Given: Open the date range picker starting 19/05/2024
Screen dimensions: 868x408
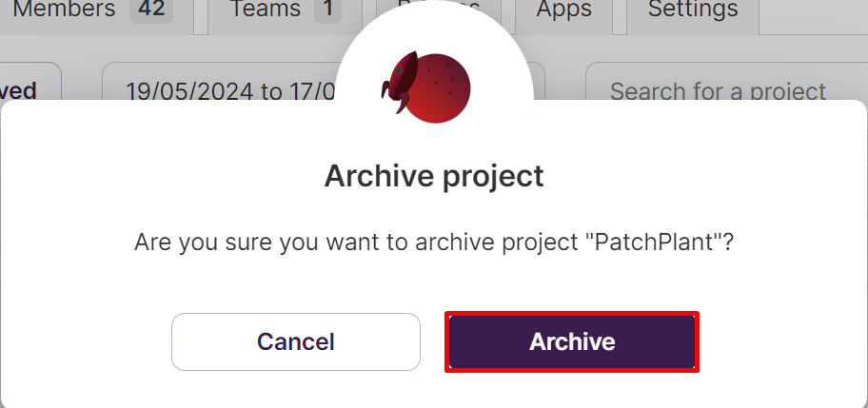Looking at the screenshot, I should coord(222,83).
